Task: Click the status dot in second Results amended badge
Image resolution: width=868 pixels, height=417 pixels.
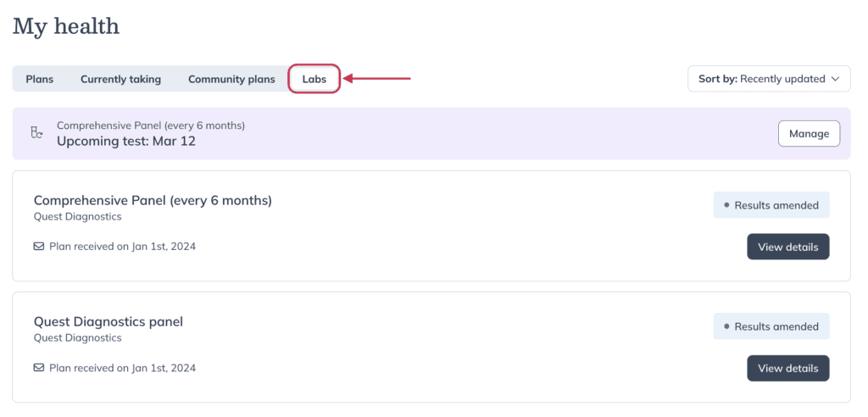Action: pos(726,326)
